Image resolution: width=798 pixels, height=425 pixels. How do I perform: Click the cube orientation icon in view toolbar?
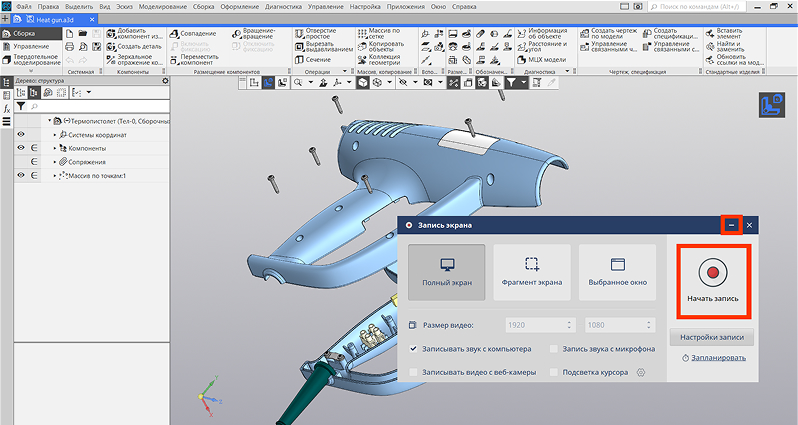pos(362,82)
